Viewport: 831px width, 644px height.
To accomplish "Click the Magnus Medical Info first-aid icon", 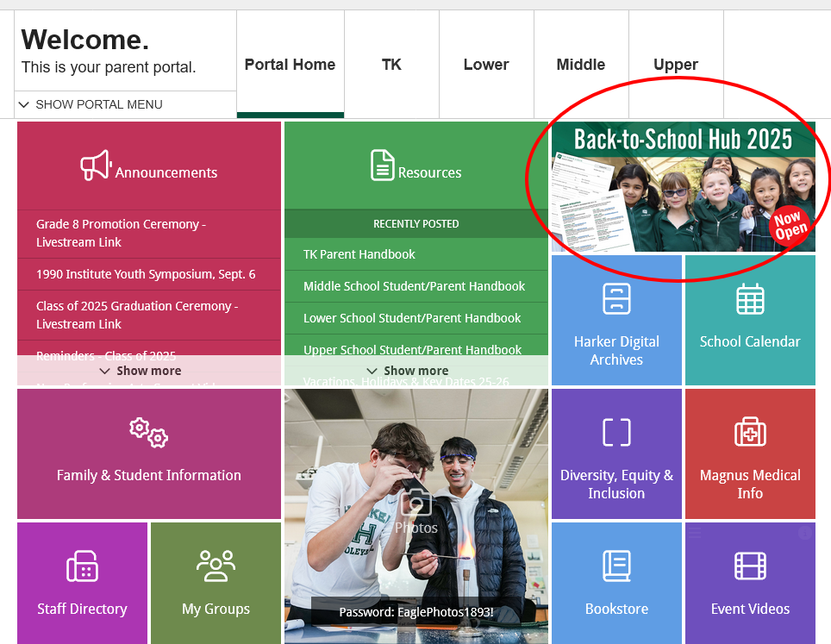I will coord(750,432).
